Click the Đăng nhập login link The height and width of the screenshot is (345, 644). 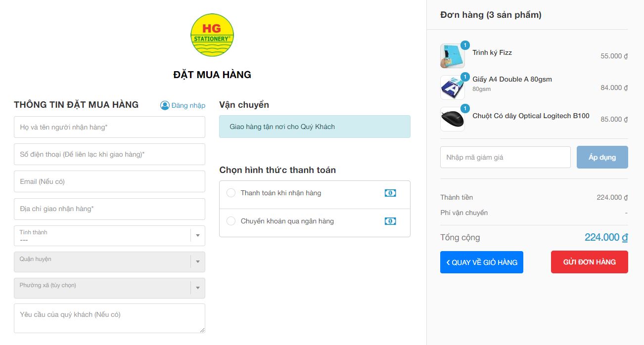(188, 105)
